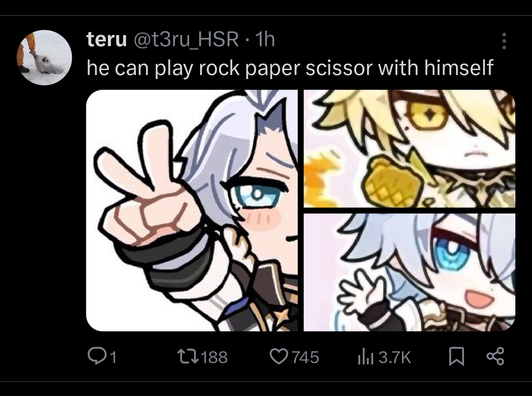The height and width of the screenshot is (396, 532).
Task: Open the tweet text about rock paper scissor
Action: point(290,68)
